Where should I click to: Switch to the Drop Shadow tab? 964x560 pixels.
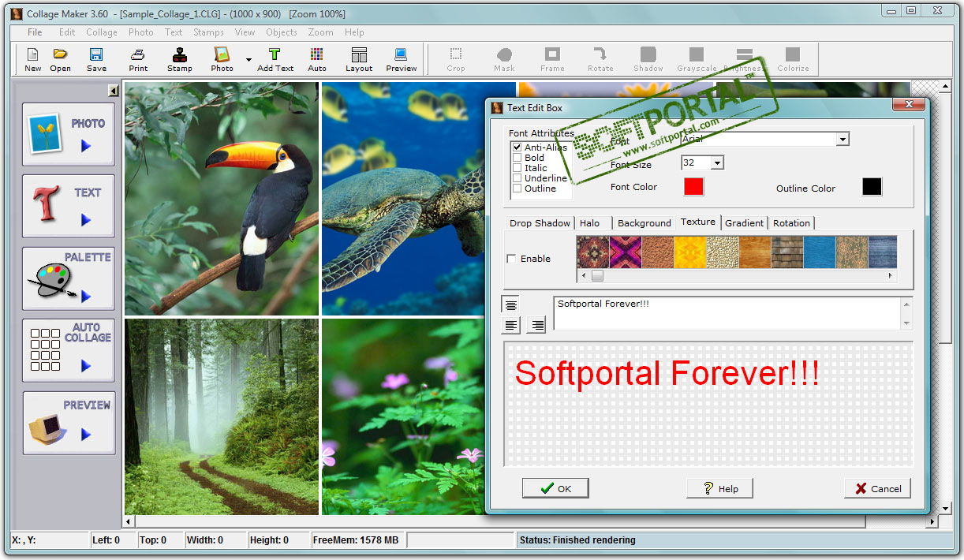[540, 223]
